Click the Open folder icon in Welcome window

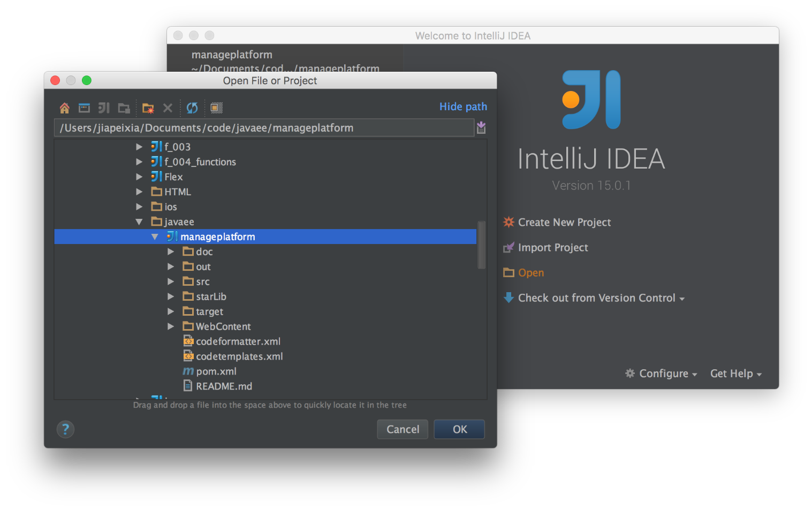(509, 272)
